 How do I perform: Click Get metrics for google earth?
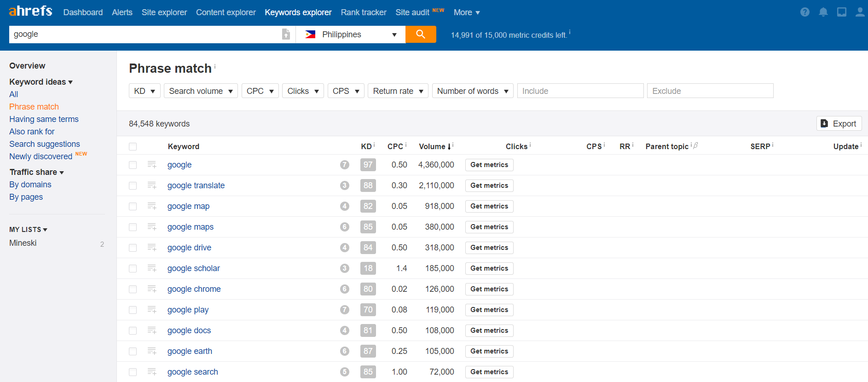click(x=489, y=351)
